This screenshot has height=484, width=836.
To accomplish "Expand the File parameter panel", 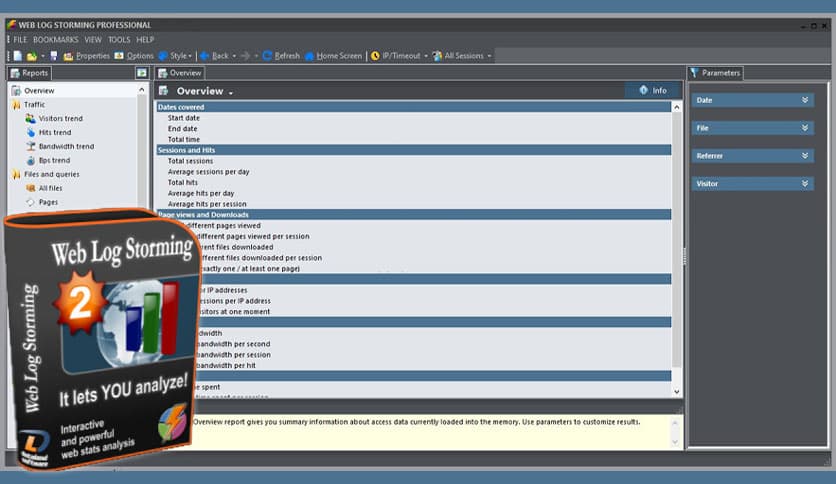I will (x=752, y=128).
